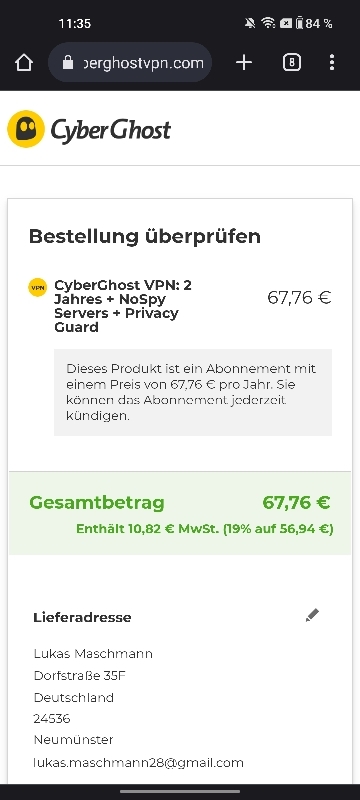Tap the yellow VPN product badge
Image resolution: width=360 pixels, height=800 pixels.
37,287
